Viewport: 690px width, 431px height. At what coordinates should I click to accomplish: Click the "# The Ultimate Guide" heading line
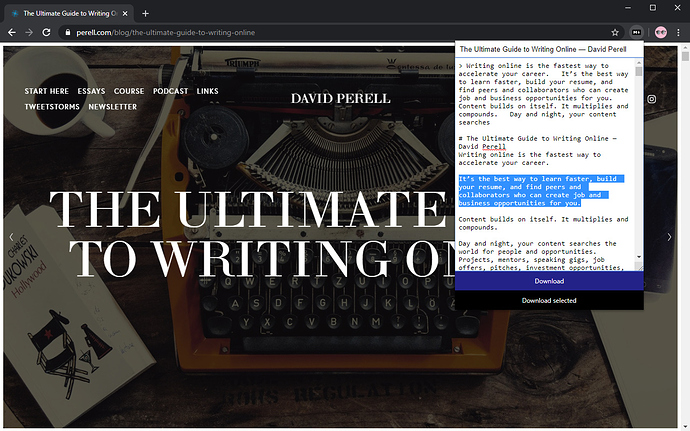[538, 143]
